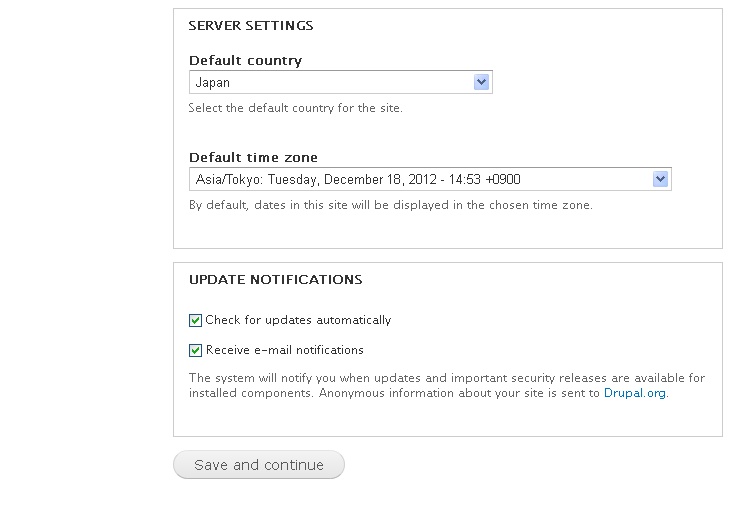751x506 pixels.
Task: Click the word "Japan" in the country field
Action: pyautogui.click(x=213, y=83)
